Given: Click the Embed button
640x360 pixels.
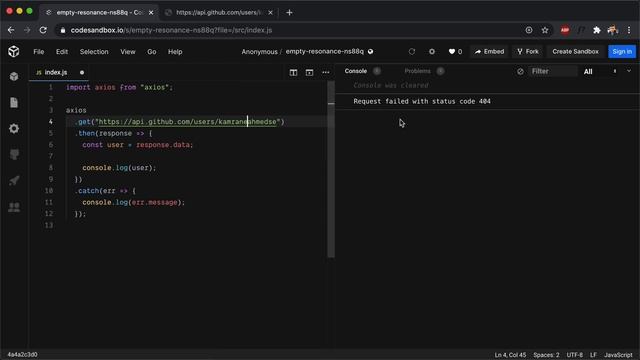Looking at the screenshot, I should pyautogui.click(x=489, y=51).
